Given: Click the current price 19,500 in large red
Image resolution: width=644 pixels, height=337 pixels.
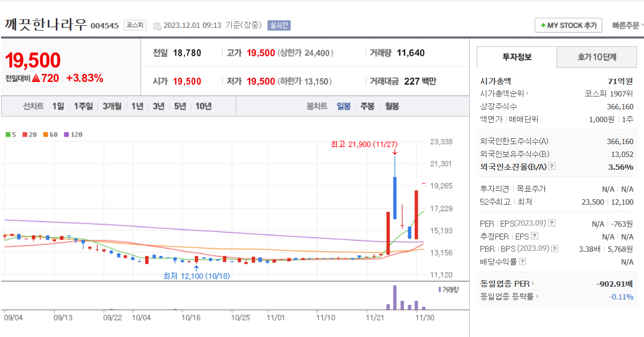Looking at the screenshot, I should (33, 61).
